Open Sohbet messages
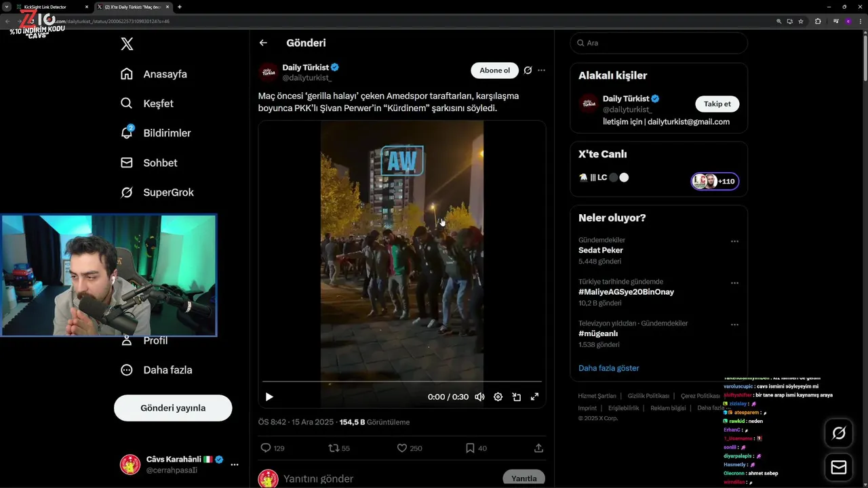 [x=149, y=163]
